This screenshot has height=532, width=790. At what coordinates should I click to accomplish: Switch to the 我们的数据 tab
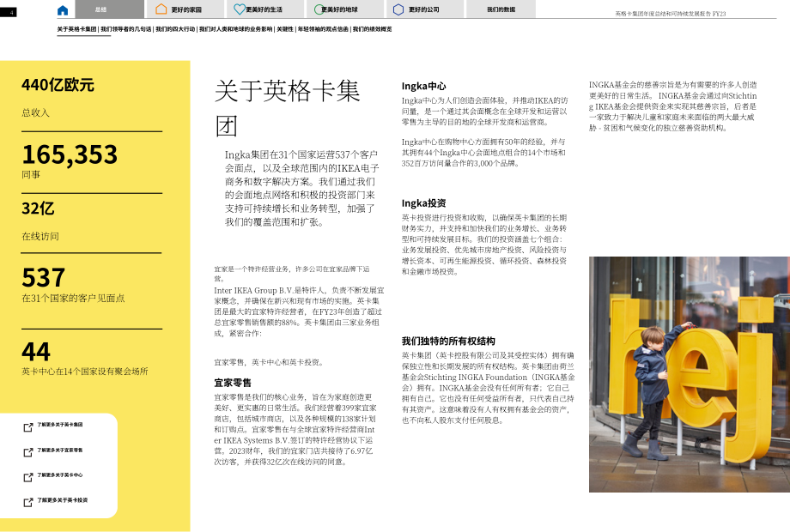click(x=501, y=9)
